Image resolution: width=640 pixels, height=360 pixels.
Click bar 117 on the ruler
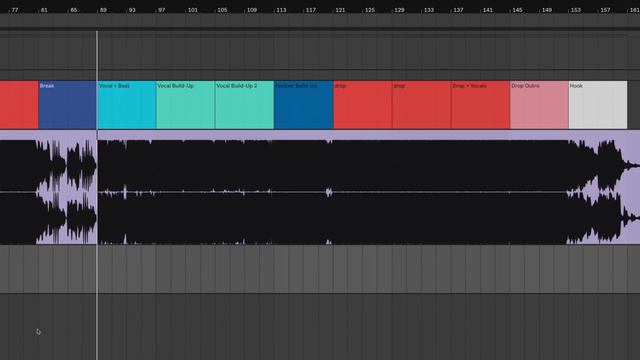[x=311, y=10]
